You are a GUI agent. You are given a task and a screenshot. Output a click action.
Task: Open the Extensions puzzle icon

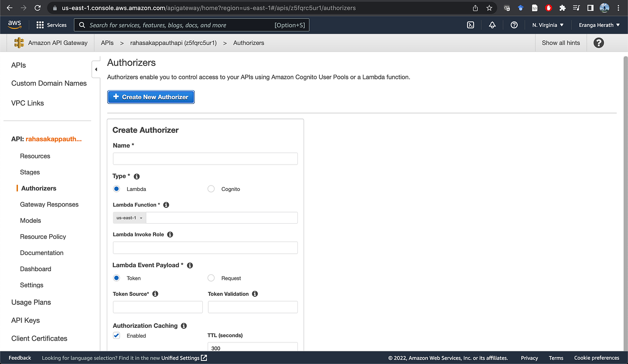point(563,8)
